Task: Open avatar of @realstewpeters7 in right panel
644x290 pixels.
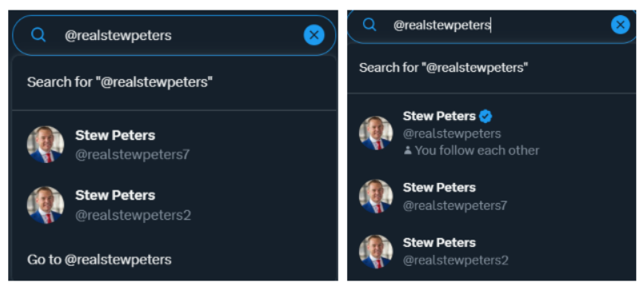Action: click(x=376, y=196)
